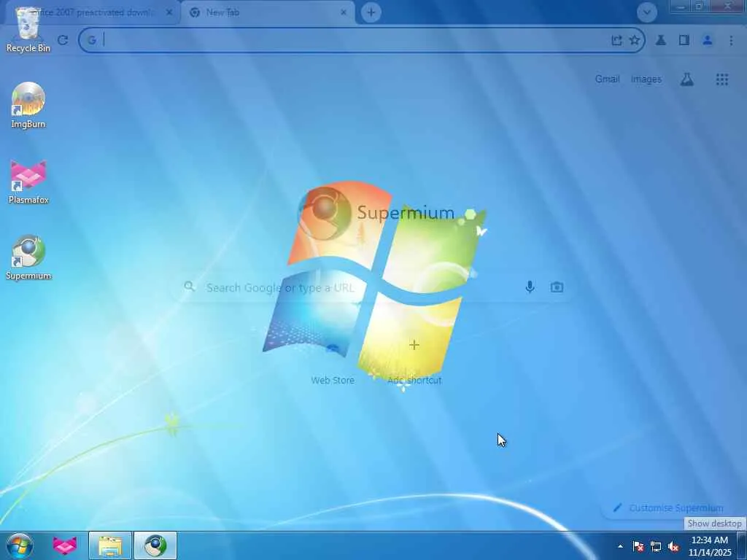Select the Plasmafox desktop shortcut
The width and height of the screenshot is (747, 560).
(x=28, y=182)
